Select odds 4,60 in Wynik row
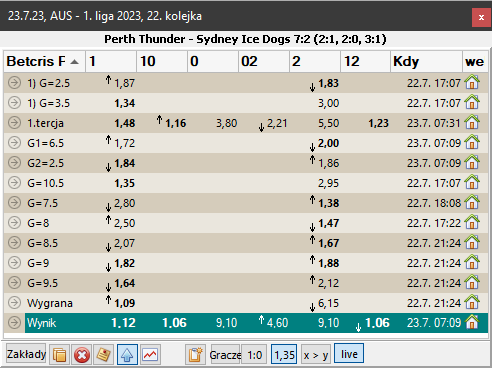This screenshot has height=368, width=492. pyautogui.click(x=277, y=323)
